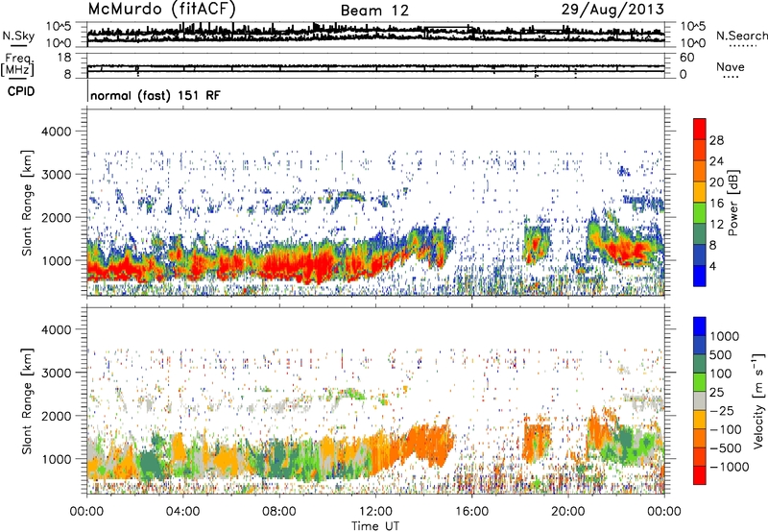Click the -1000 tick on Velocity colorbar

tap(730, 467)
